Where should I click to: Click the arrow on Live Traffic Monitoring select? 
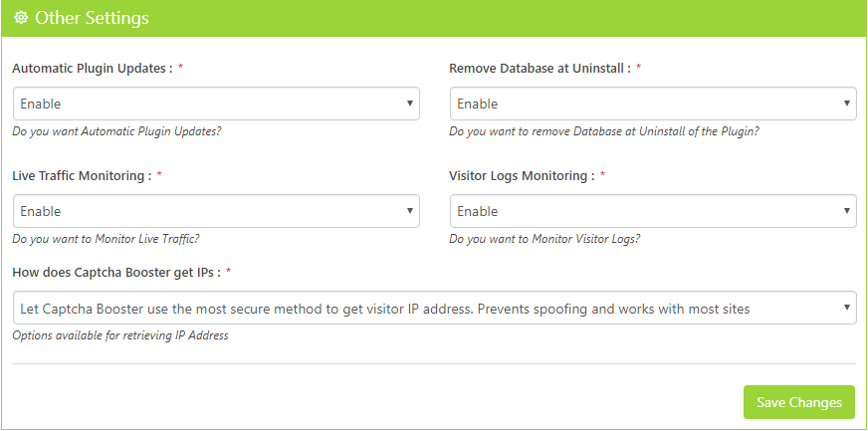[x=410, y=211]
